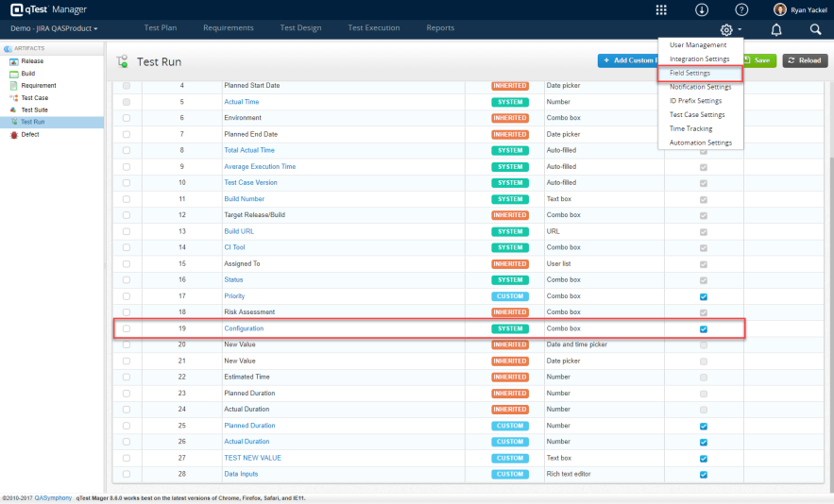Switch to the Test Execution tab
Screen dimensions: 834x504
(374, 28)
